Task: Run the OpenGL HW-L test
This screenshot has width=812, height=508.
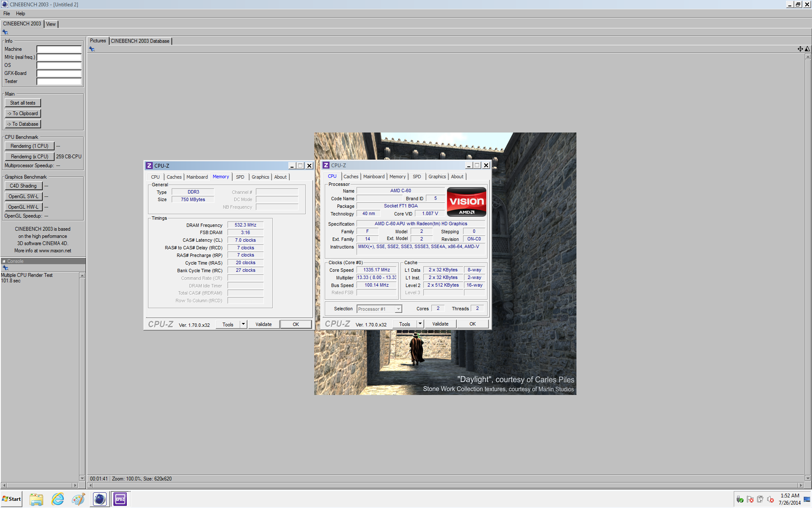Action: pos(24,207)
